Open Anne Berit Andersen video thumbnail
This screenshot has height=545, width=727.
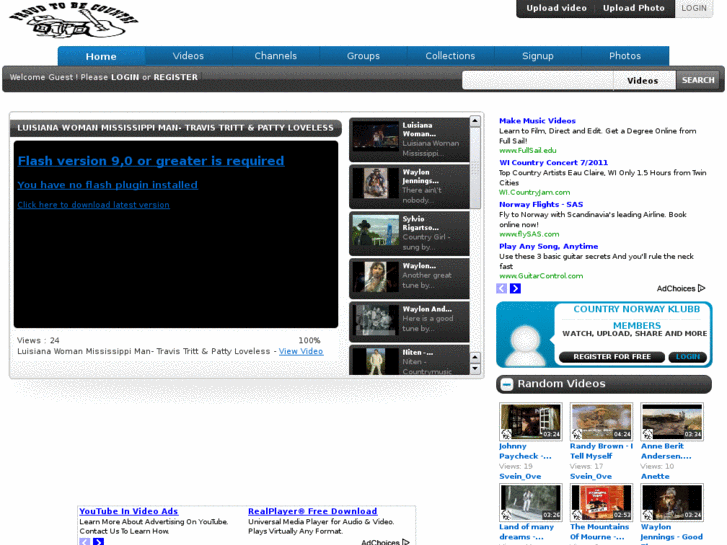tap(672, 421)
